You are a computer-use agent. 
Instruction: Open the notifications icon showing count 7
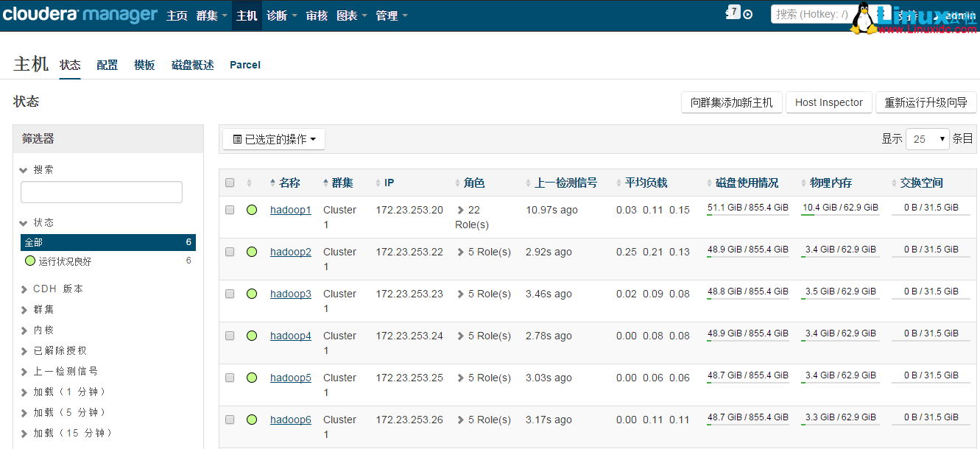point(731,12)
